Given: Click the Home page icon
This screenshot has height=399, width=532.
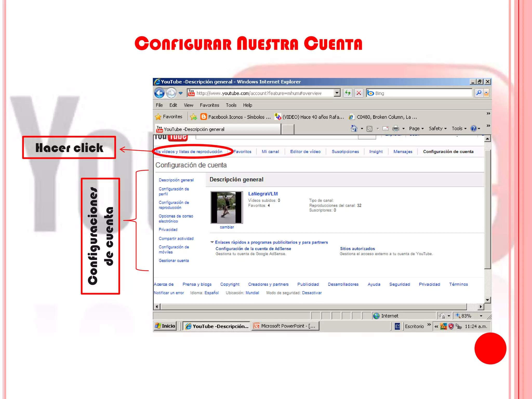Looking at the screenshot, I should click(354, 128).
